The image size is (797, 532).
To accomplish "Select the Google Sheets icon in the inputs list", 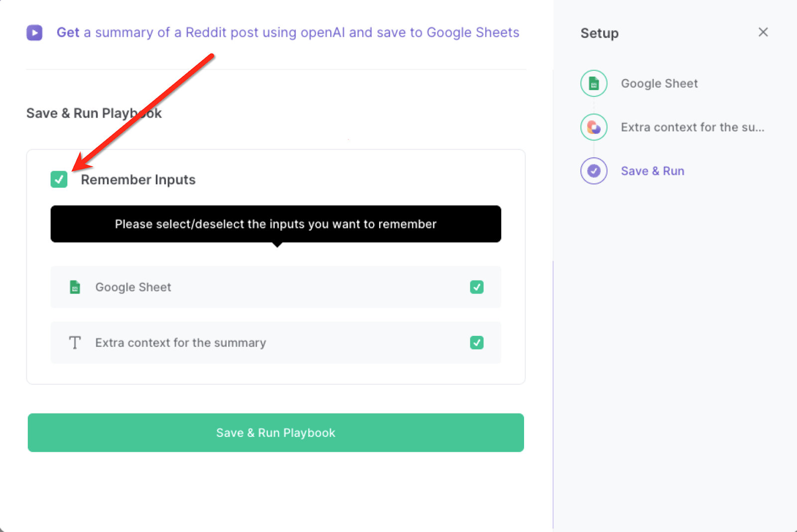I will [x=75, y=287].
